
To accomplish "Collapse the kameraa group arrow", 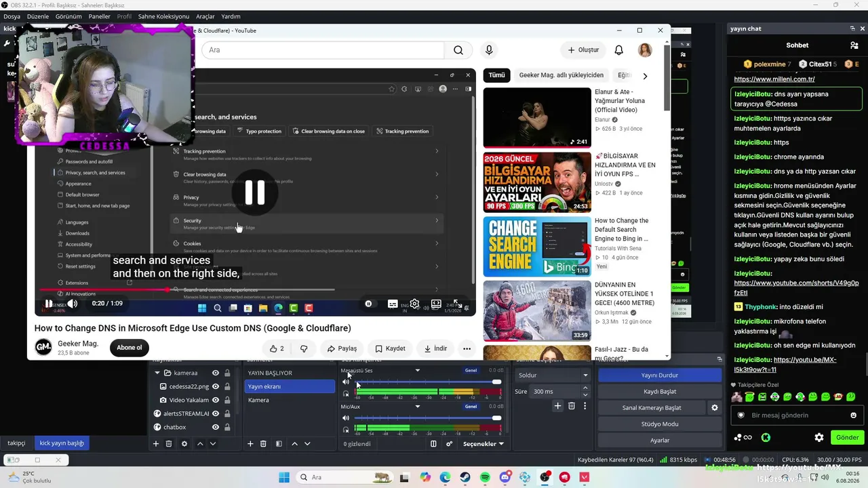I will (x=158, y=373).
